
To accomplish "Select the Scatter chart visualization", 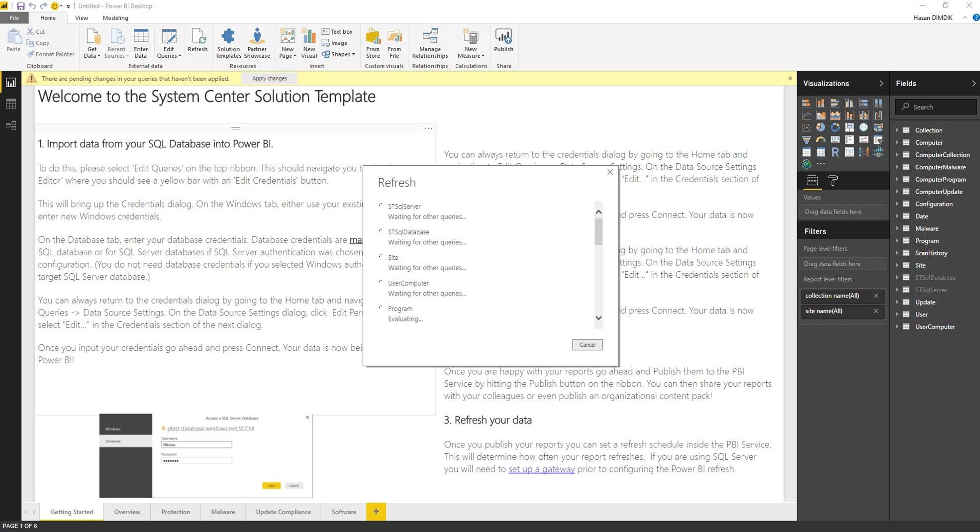I will pyautogui.click(x=806, y=127).
